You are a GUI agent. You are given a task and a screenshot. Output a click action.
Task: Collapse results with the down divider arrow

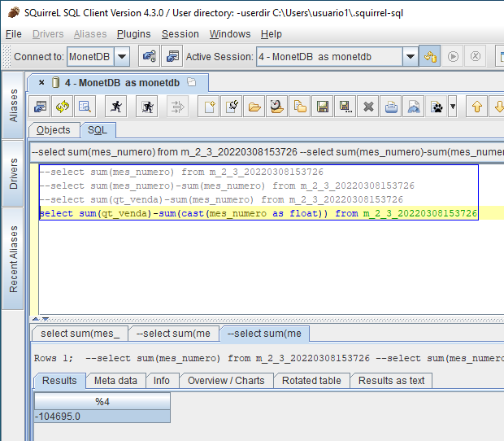point(46,319)
